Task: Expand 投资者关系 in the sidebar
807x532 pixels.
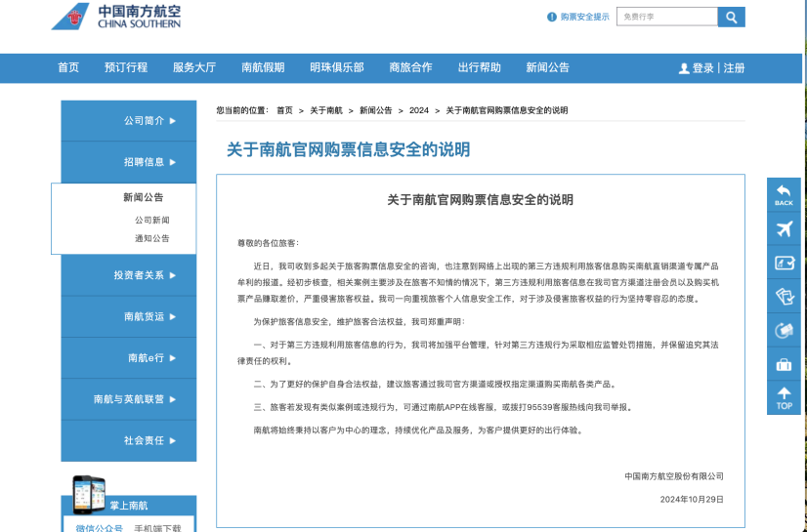Action: click(x=129, y=275)
